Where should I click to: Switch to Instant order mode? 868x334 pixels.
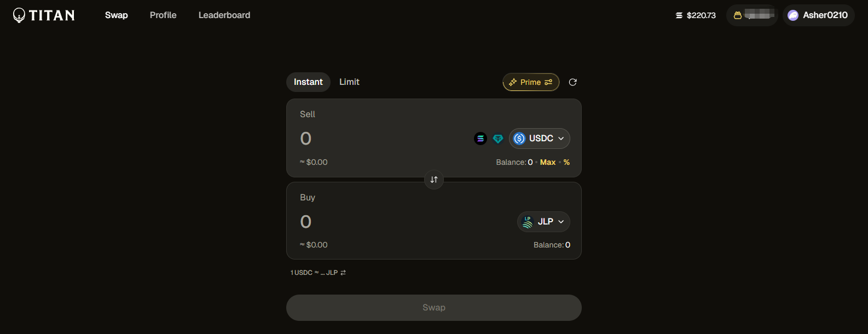tap(308, 82)
